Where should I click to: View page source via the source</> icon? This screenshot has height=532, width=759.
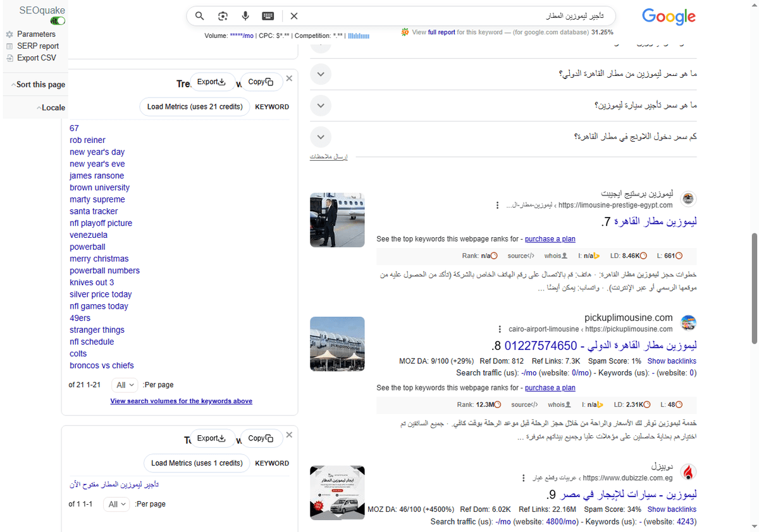[x=521, y=256]
